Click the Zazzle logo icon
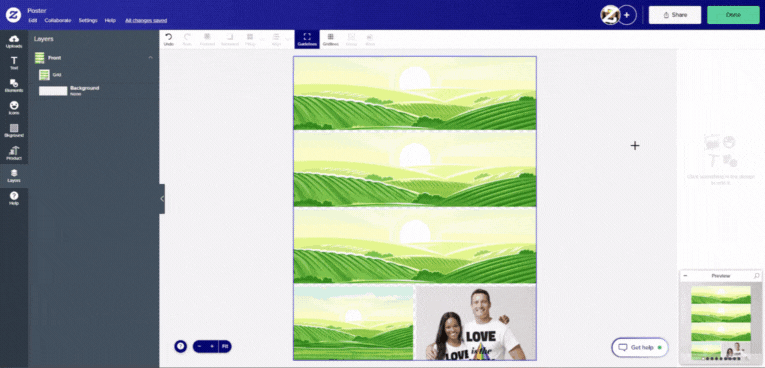The width and height of the screenshot is (765, 368). tap(13, 15)
